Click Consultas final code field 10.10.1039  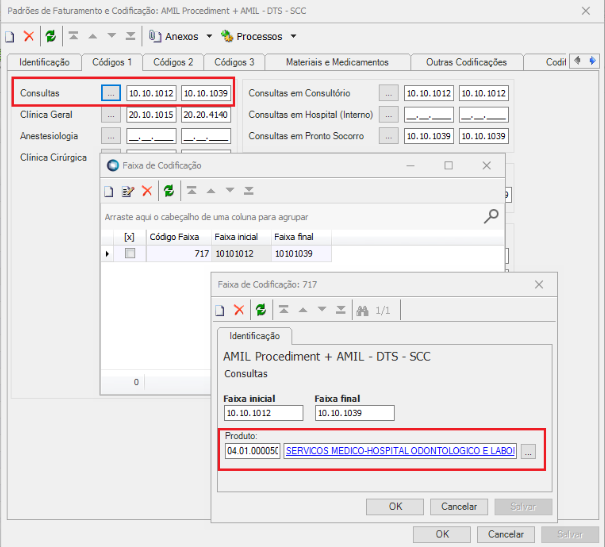coord(206,93)
